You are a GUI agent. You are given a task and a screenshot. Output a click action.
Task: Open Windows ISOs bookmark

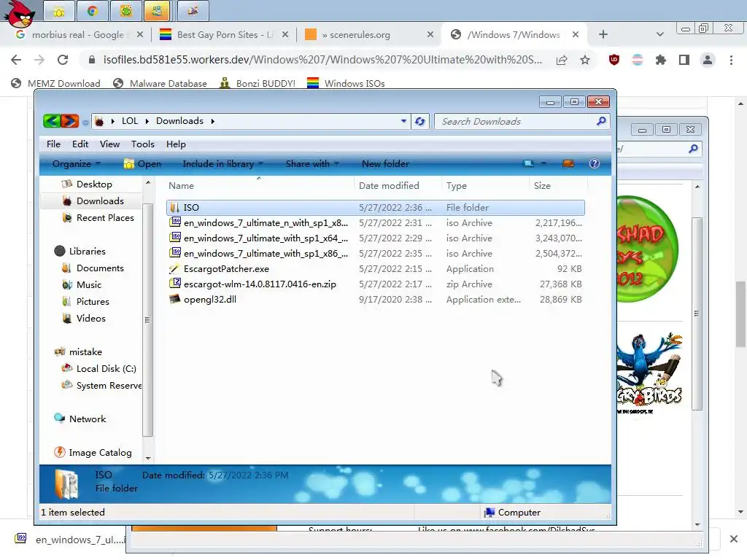(x=346, y=84)
